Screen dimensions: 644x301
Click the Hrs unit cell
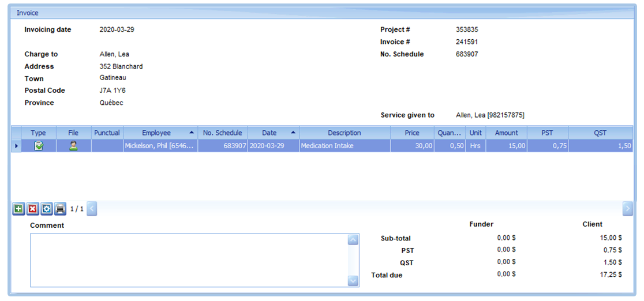pos(475,146)
